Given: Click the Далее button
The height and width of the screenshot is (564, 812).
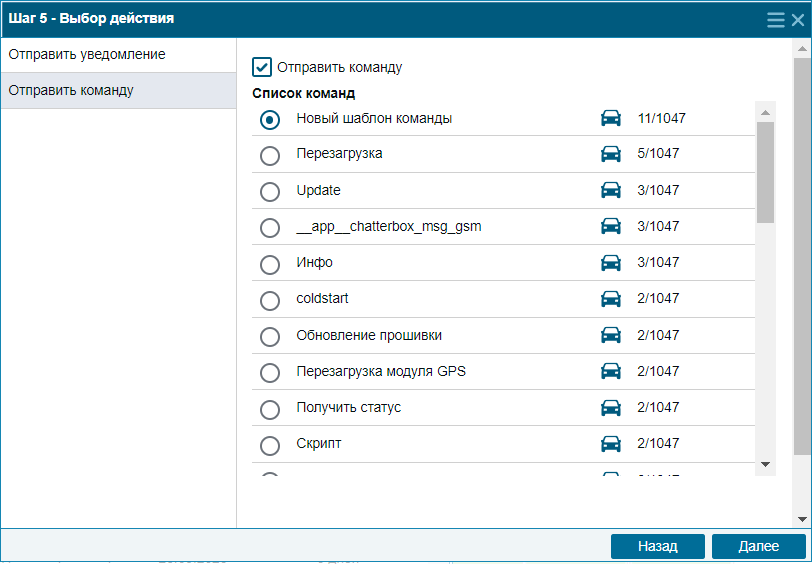Looking at the screenshot, I should (x=759, y=546).
